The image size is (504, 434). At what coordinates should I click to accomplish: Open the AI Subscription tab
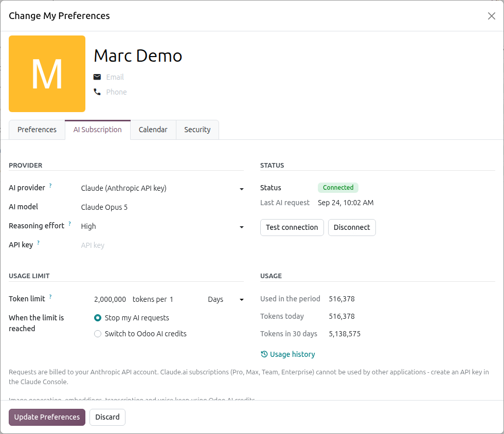98,130
